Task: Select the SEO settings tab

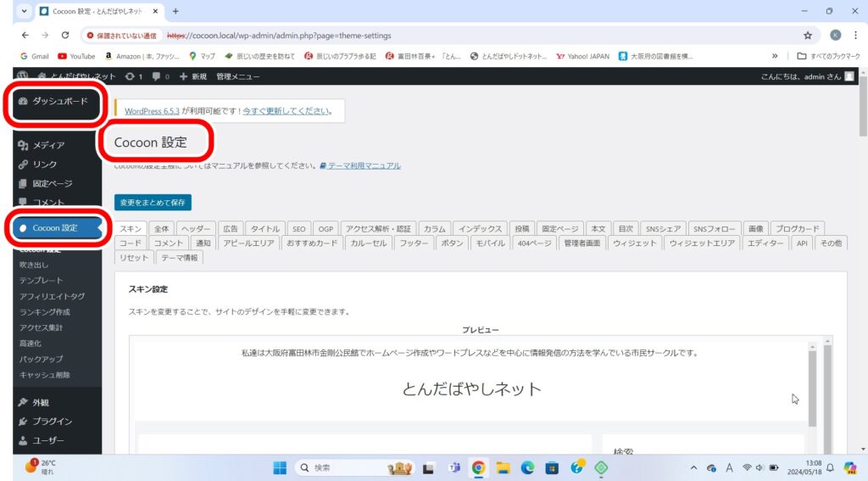Action: pyautogui.click(x=298, y=228)
